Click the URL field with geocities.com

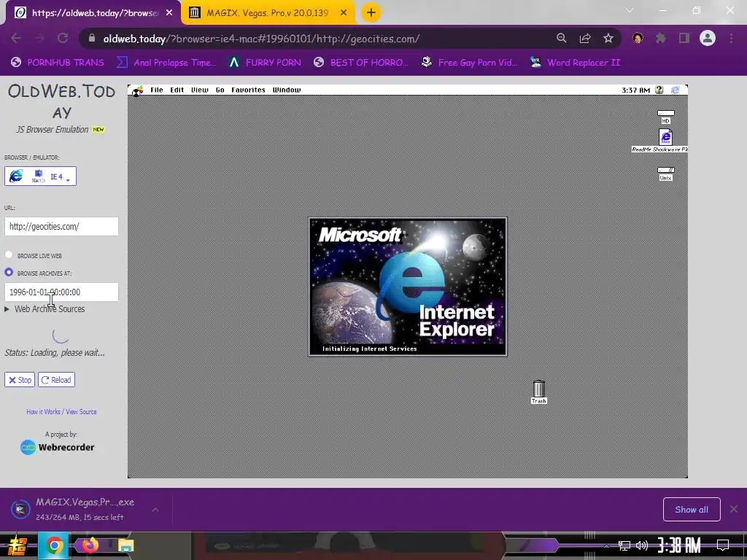click(x=61, y=226)
